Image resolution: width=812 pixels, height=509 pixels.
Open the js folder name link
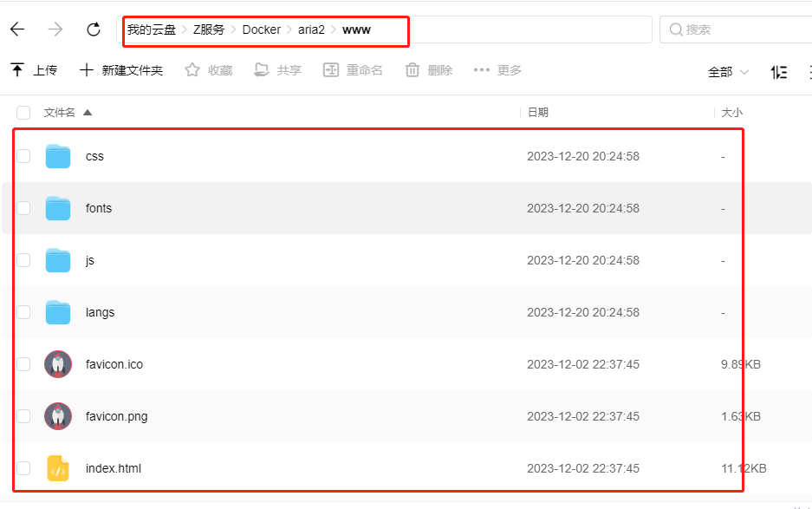pos(90,260)
